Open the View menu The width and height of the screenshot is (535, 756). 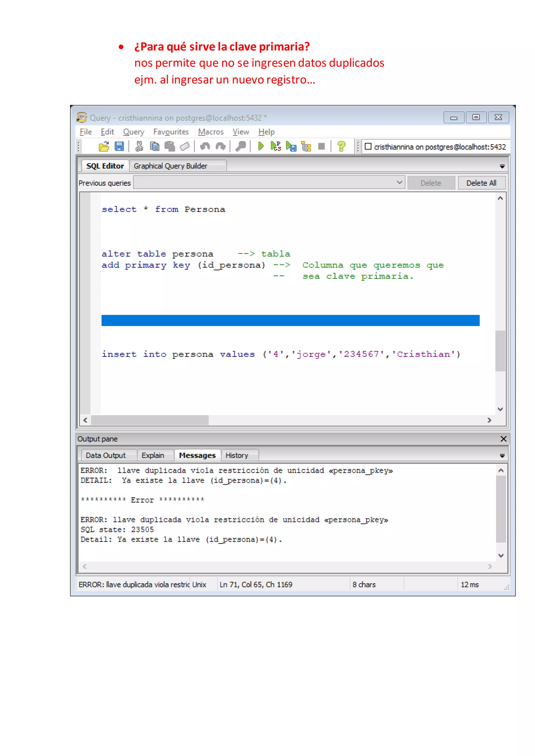[x=241, y=132]
